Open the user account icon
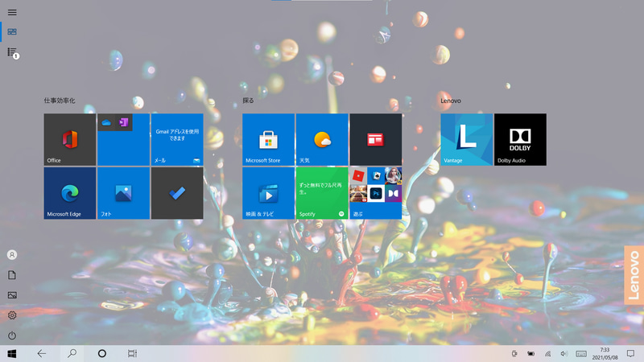The width and height of the screenshot is (644, 362). pos(12,255)
